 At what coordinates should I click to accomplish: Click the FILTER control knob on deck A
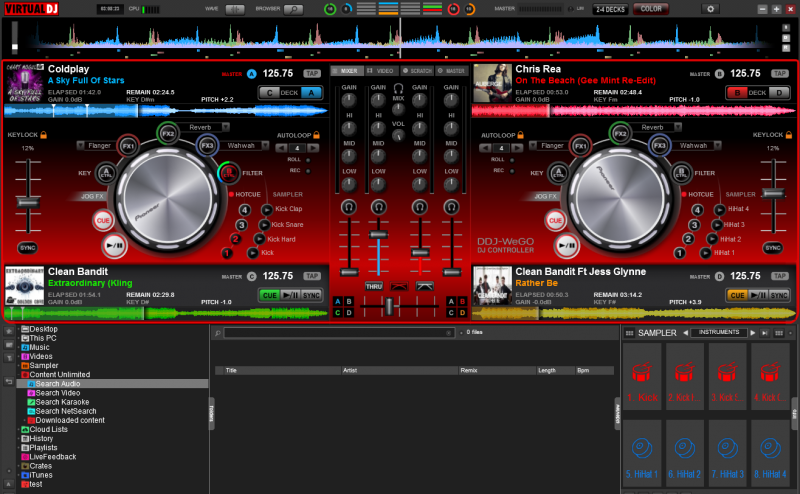tap(229, 173)
